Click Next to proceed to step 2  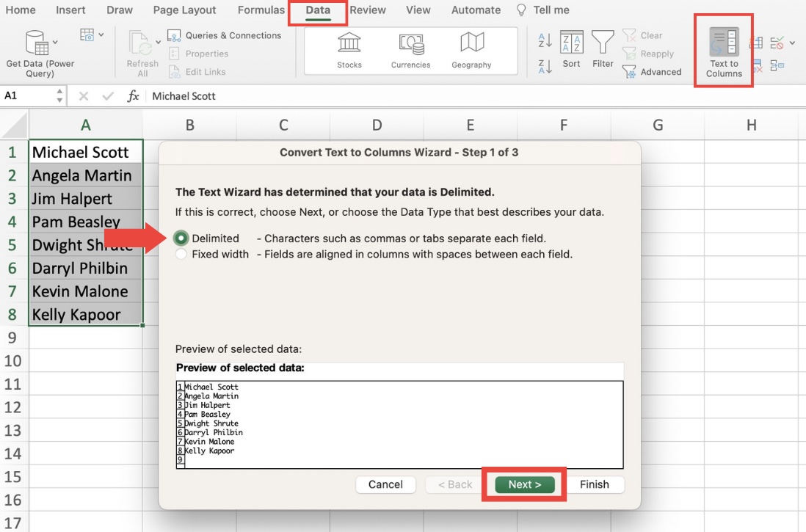point(525,484)
